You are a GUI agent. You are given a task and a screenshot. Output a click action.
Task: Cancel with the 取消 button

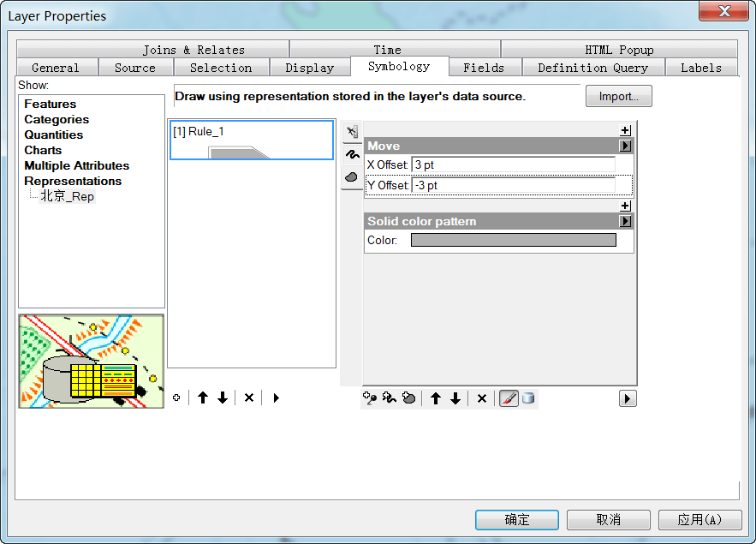click(x=609, y=520)
